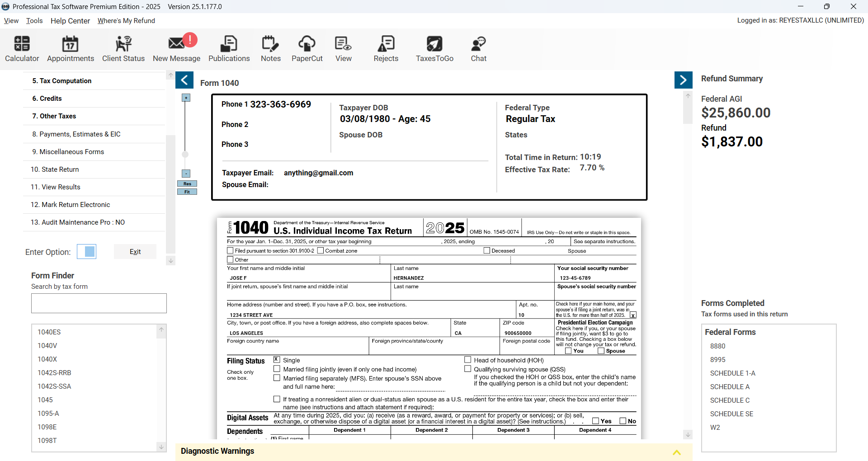Open TaxesToGo

434,49
